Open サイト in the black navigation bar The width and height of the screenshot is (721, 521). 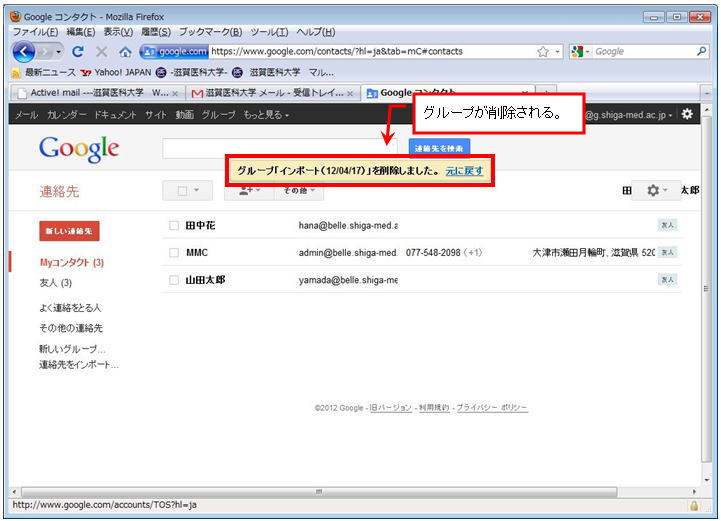tap(155, 115)
